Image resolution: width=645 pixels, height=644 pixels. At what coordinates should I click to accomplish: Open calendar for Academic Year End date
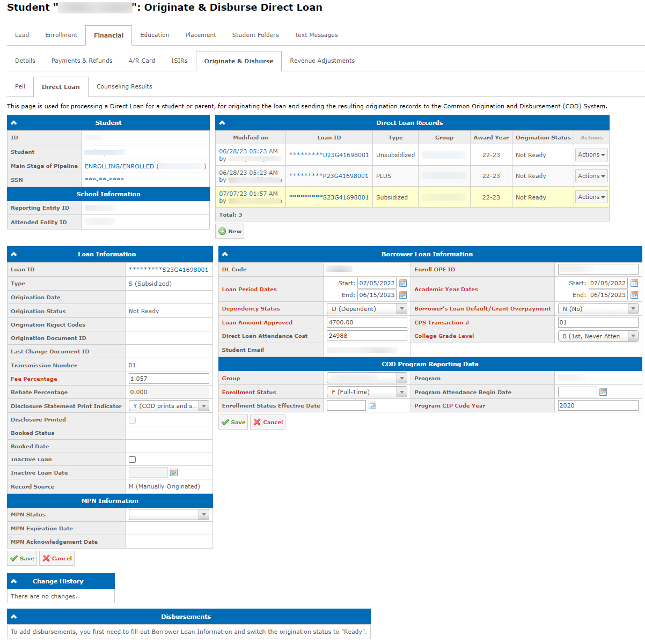click(x=634, y=295)
